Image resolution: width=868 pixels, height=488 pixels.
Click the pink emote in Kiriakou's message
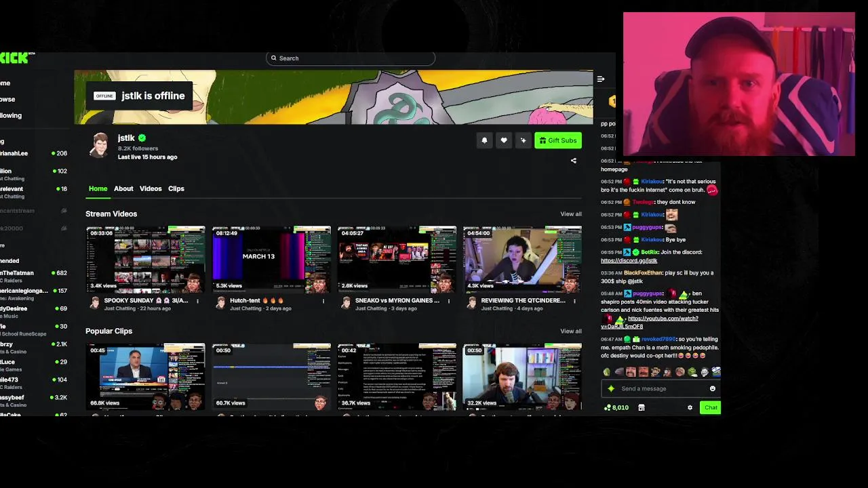click(711, 190)
